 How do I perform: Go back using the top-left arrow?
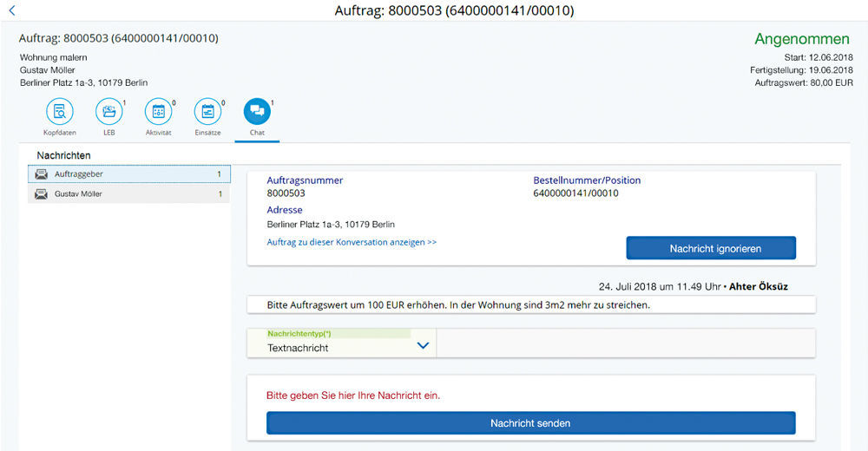[x=11, y=10]
